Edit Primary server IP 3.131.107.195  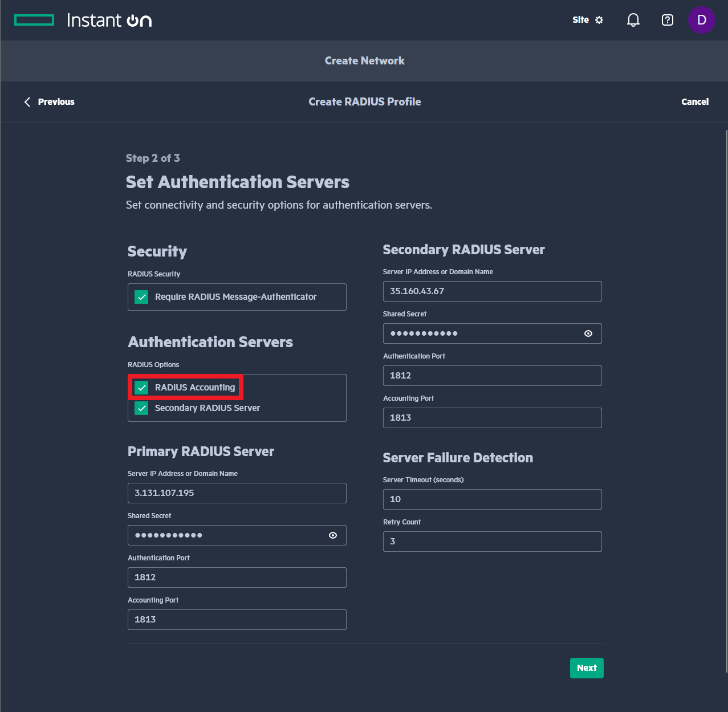point(237,493)
